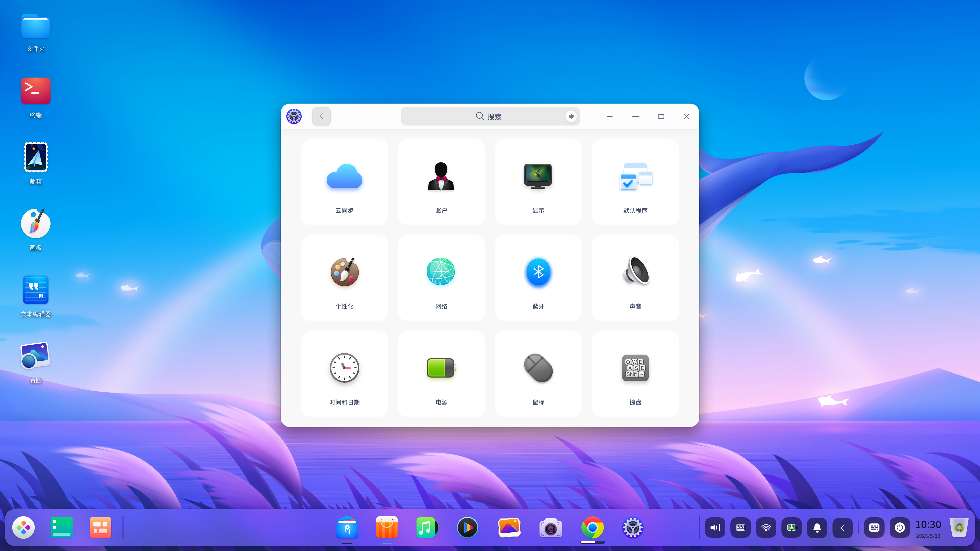
Task: Open the settings window hamburger menu
Action: [x=609, y=116]
